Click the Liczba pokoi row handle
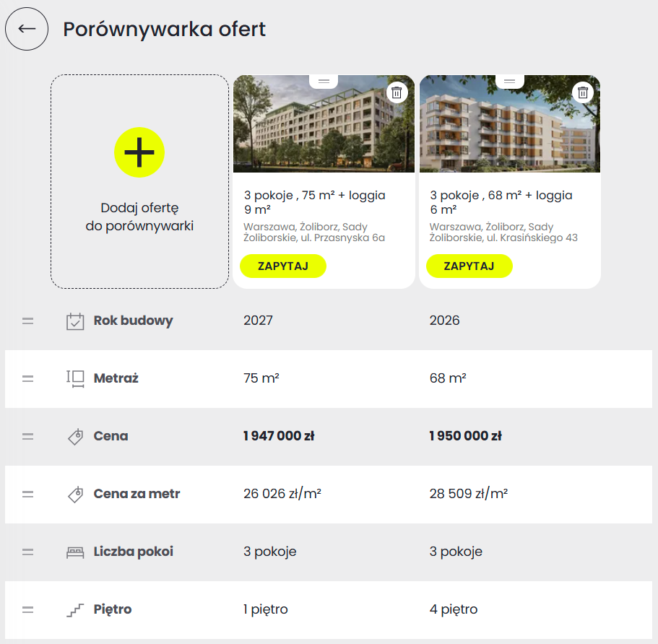This screenshot has height=644, width=658. tap(27, 552)
